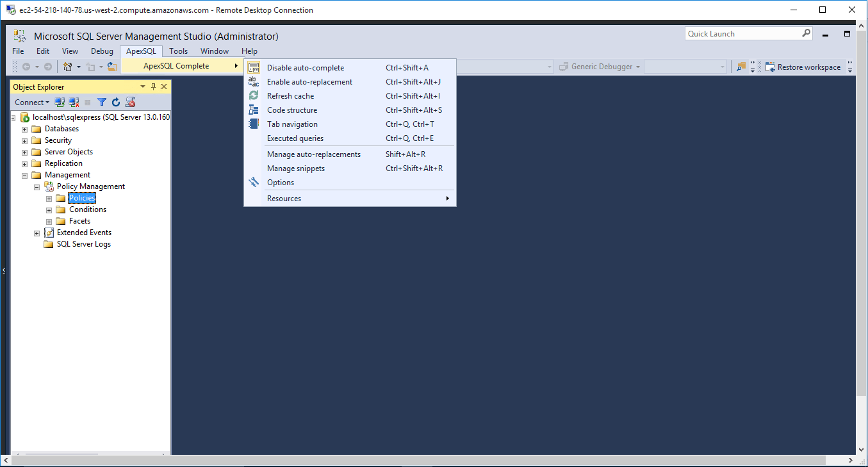
Task: Click the Open File folder icon in toolbar
Action: pyautogui.click(x=111, y=67)
